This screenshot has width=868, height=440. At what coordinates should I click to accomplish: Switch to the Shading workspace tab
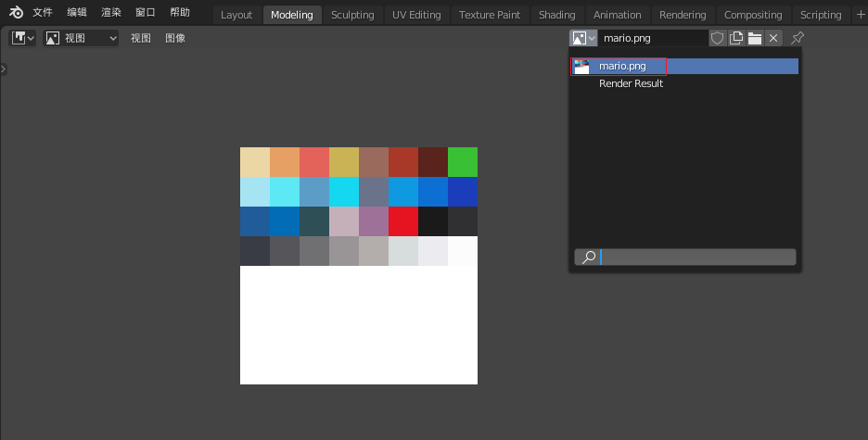[557, 15]
